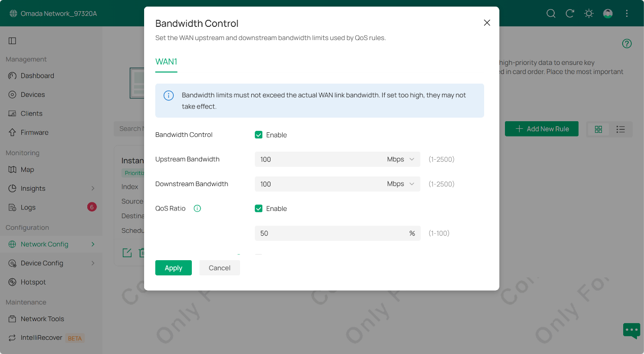This screenshot has height=354, width=644.
Task: Select the WAN1 tab
Action: tap(165, 61)
